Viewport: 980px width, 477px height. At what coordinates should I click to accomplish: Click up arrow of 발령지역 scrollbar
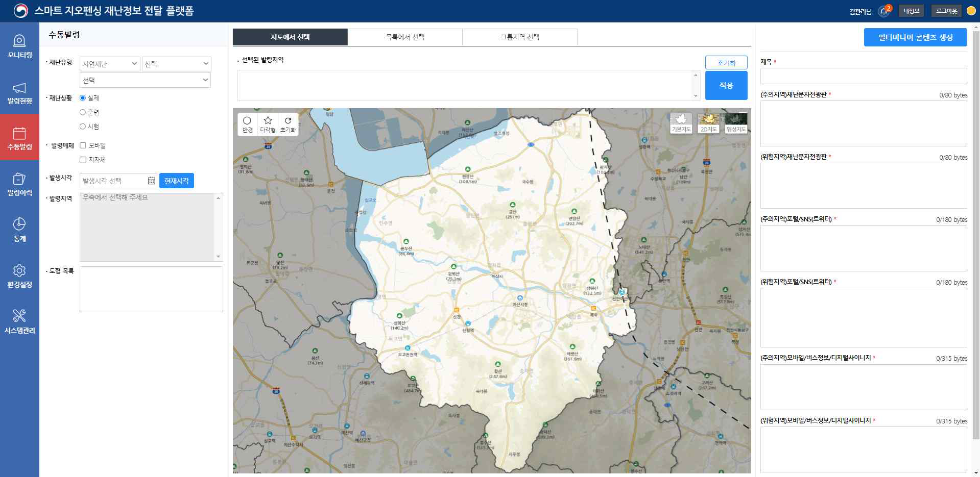click(219, 197)
